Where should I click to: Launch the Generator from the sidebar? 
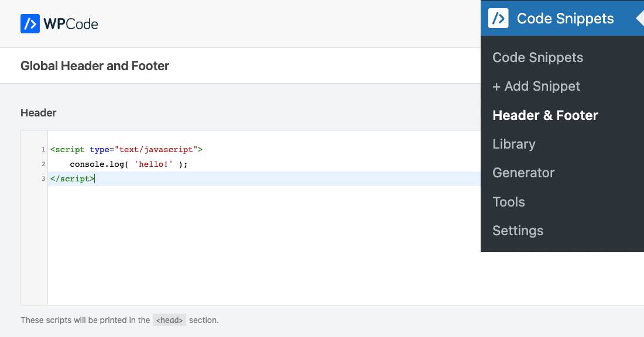click(x=523, y=173)
